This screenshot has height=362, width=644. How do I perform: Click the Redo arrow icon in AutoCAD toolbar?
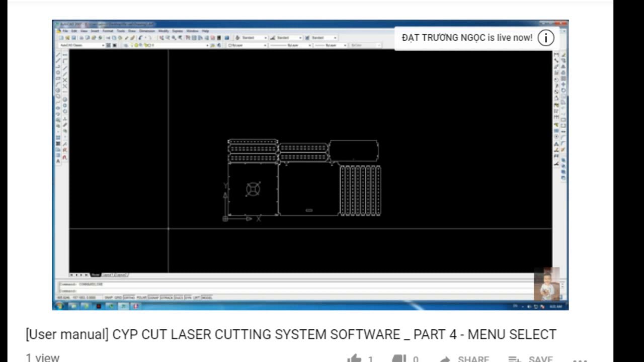tap(150, 38)
